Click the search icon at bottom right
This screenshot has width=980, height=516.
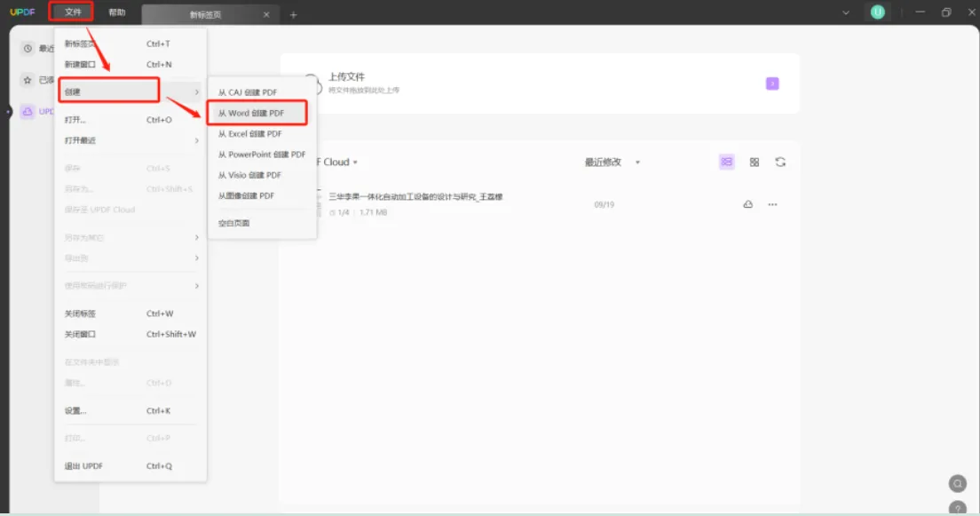pos(958,483)
